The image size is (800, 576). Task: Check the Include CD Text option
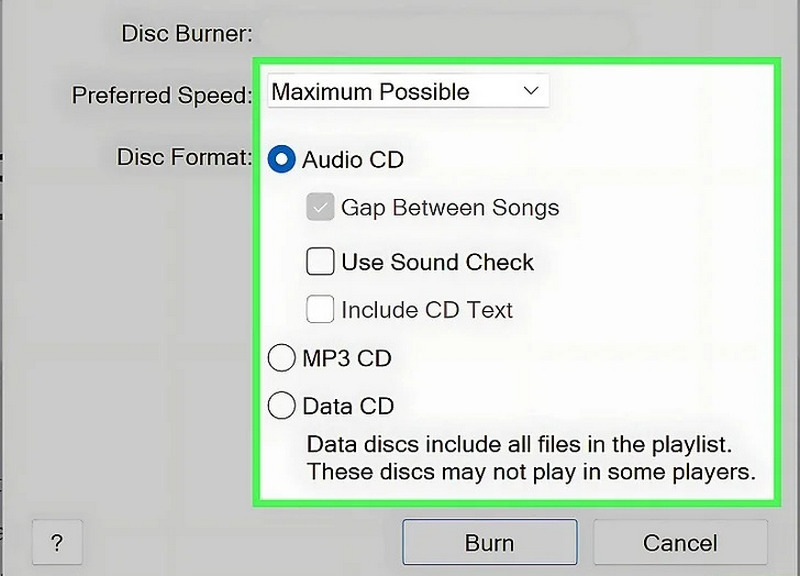(x=319, y=309)
